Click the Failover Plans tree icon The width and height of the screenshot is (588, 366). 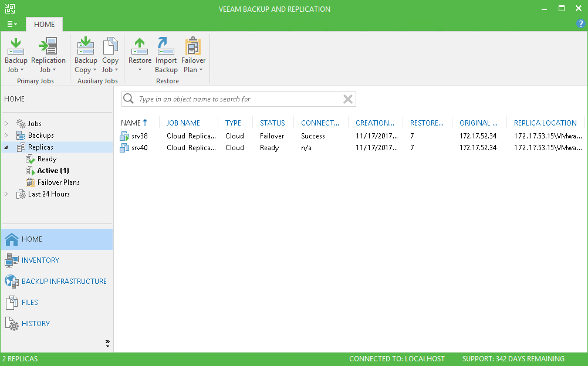[31, 182]
